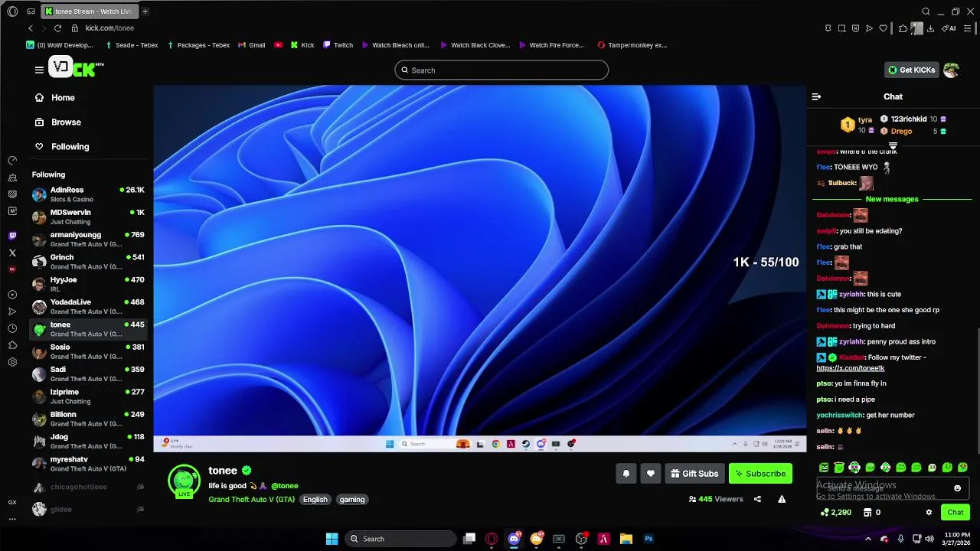Open offline chicagohottieee channel
This screenshot has width=980, height=551.
(x=88, y=487)
